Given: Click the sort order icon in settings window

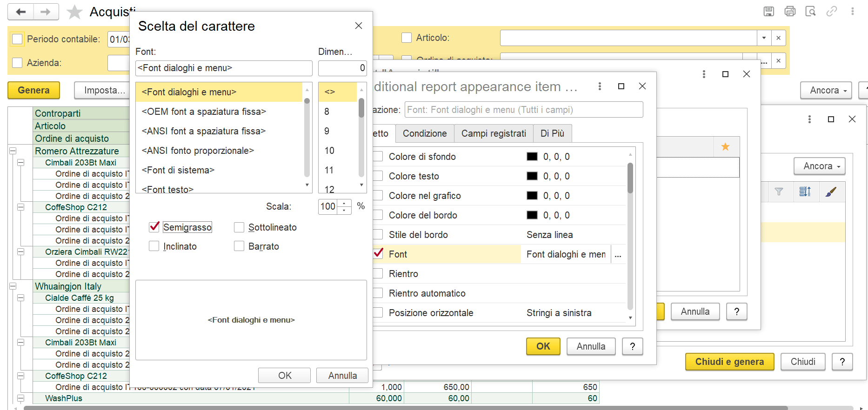Looking at the screenshot, I should click(805, 192).
